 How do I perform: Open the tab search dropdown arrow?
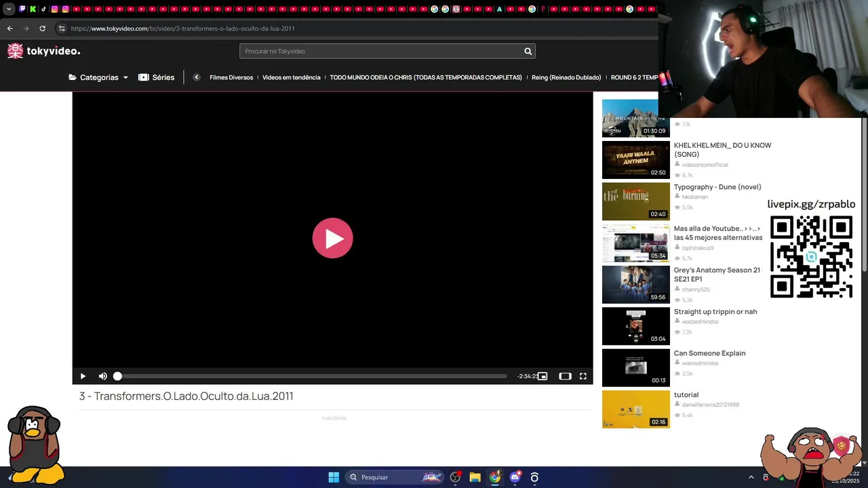tap(9, 9)
